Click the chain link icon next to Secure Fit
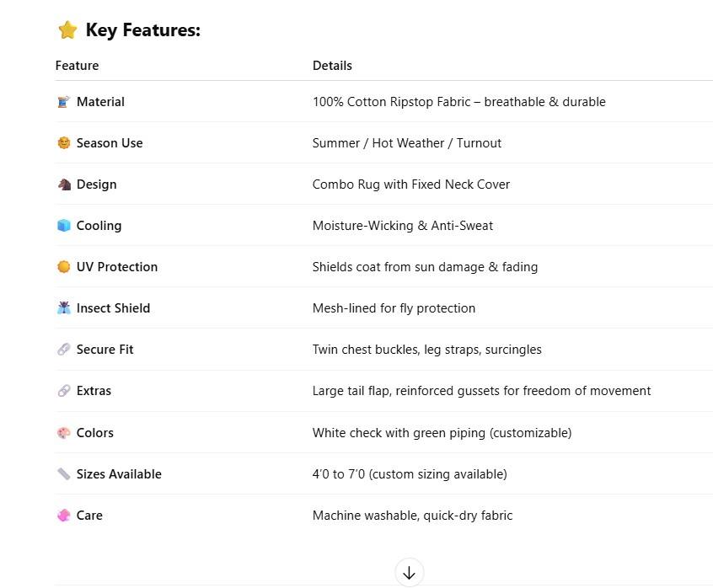713x588 pixels. coord(63,350)
